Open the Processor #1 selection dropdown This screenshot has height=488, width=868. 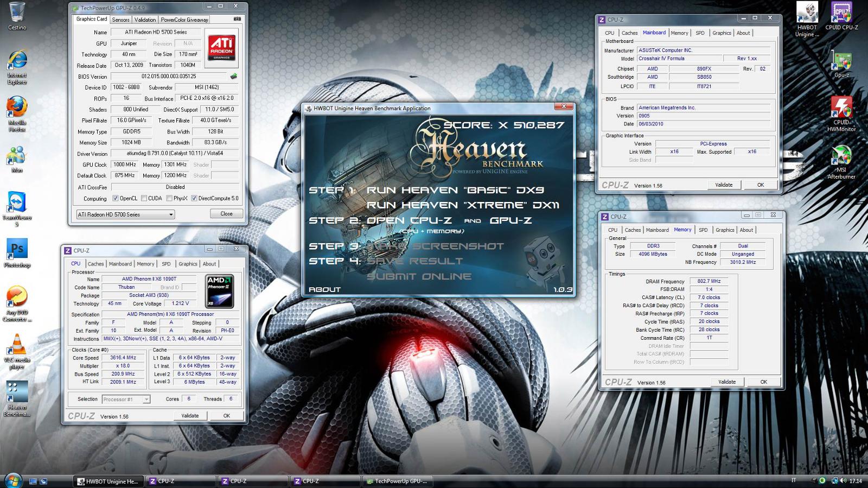tap(126, 400)
